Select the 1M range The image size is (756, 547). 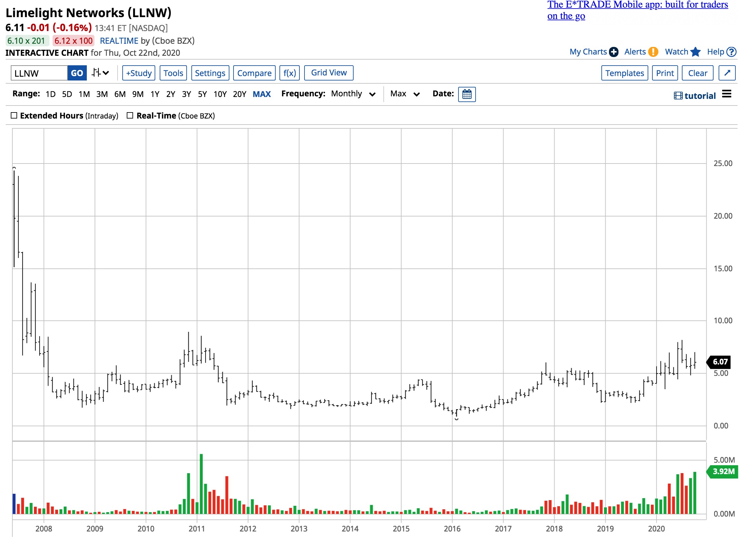tap(84, 94)
